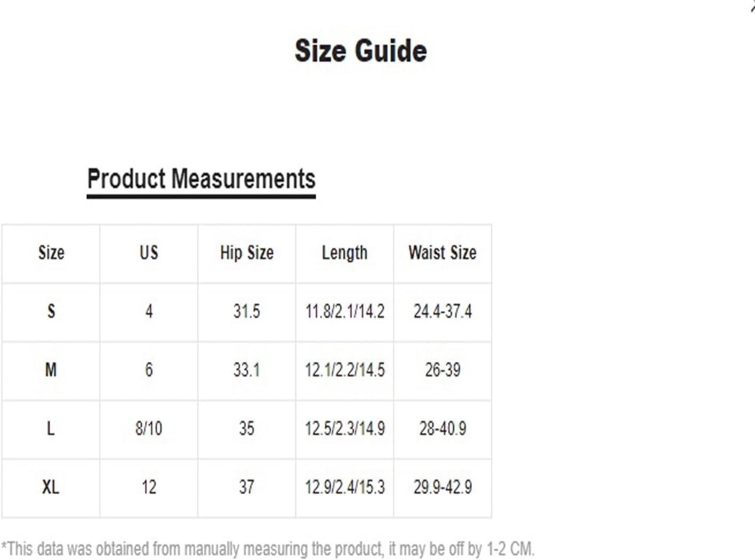755x560 pixels.
Task: Click the XL size row label
Action: coord(51,487)
